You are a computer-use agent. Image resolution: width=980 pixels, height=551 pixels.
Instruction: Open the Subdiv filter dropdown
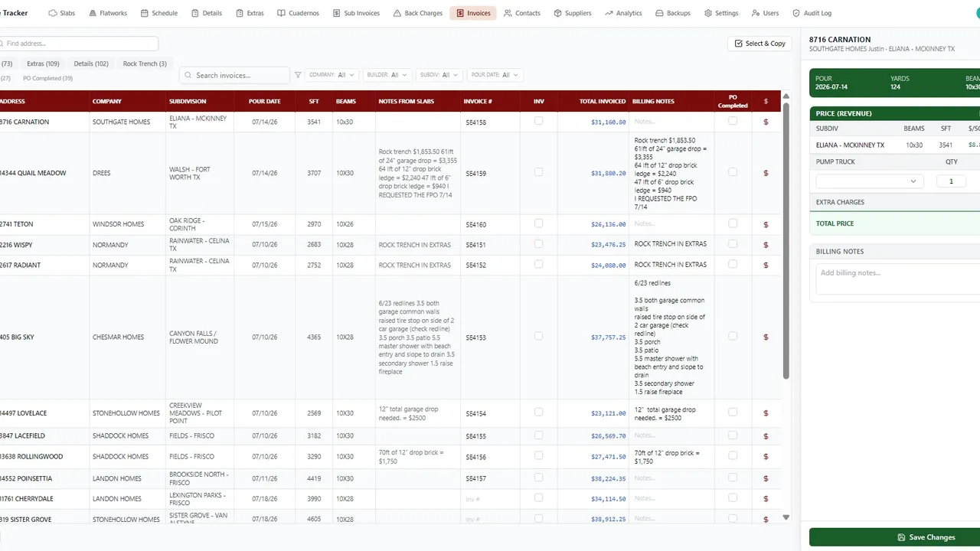click(x=439, y=75)
